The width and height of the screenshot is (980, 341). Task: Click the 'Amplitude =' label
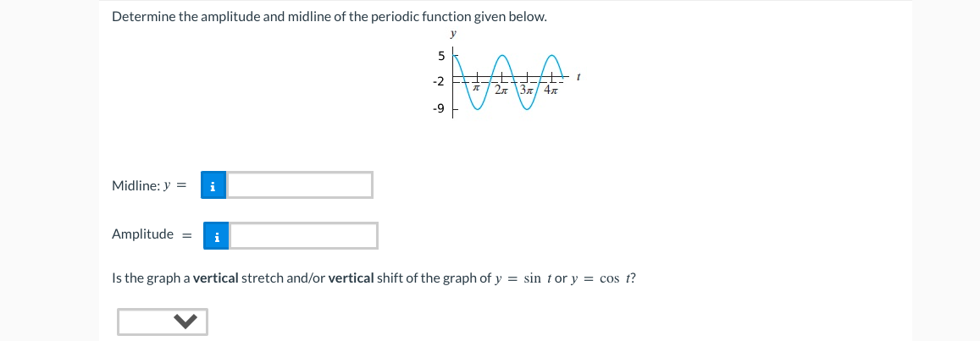(x=151, y=235)
